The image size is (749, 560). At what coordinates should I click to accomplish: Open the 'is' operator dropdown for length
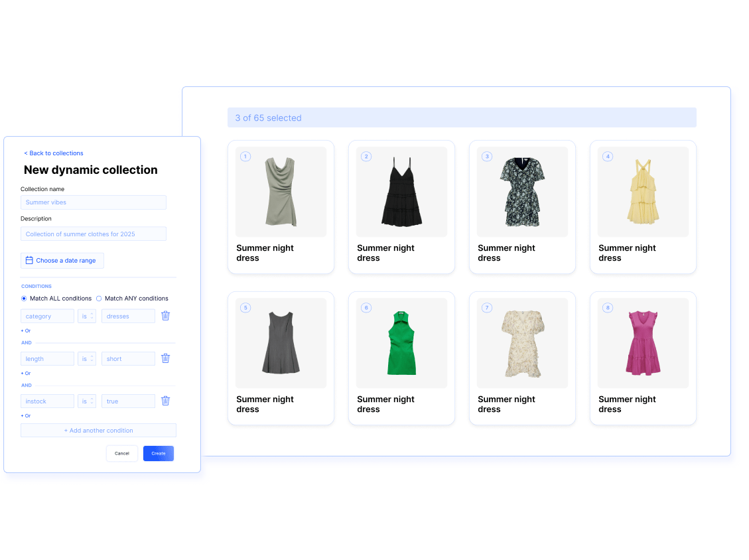[87, 359]
